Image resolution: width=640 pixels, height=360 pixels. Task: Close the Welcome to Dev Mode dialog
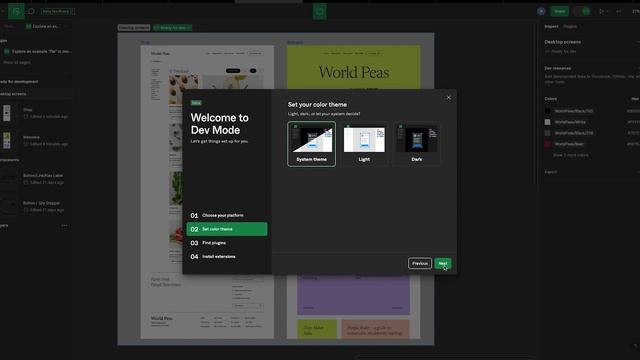pyautogui.click(x=448, y=97)
